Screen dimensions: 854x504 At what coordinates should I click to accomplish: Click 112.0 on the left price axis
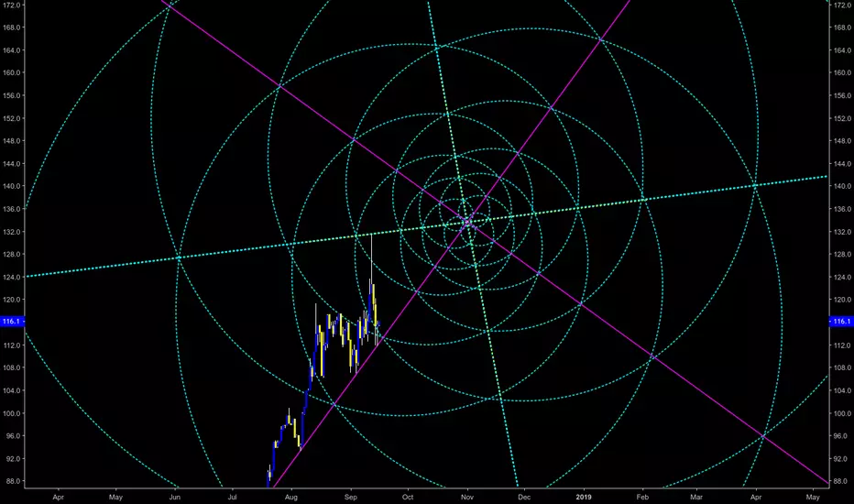(x=12, y=345)
